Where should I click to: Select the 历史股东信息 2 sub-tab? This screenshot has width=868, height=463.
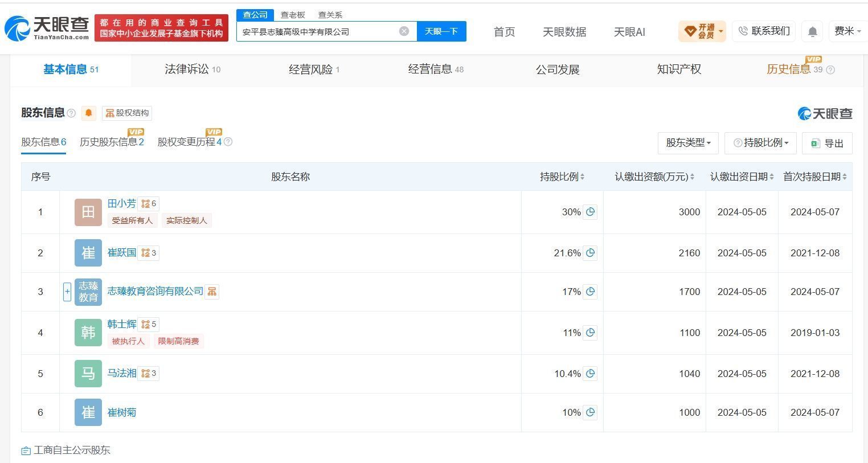[x=112, y=142]
